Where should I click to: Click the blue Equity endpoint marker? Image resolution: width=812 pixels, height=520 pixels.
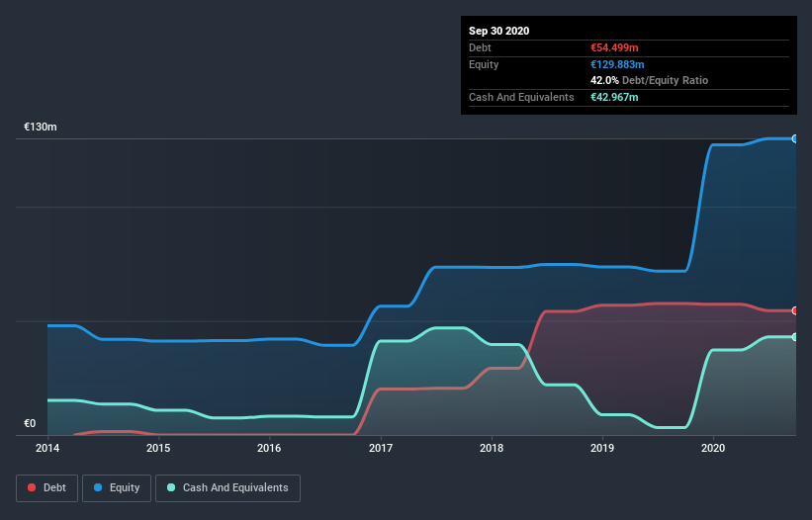795,138
